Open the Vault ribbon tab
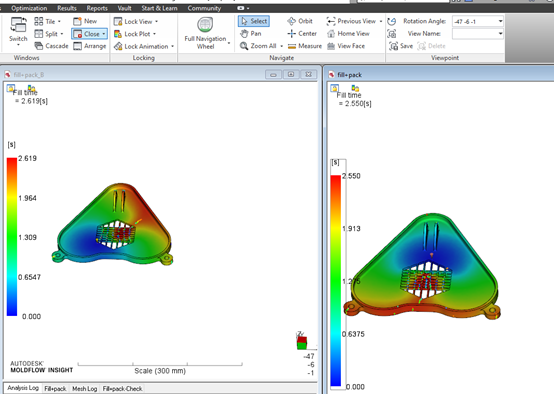This screenshot has width=554, height=394. click(x=124, y=8)
